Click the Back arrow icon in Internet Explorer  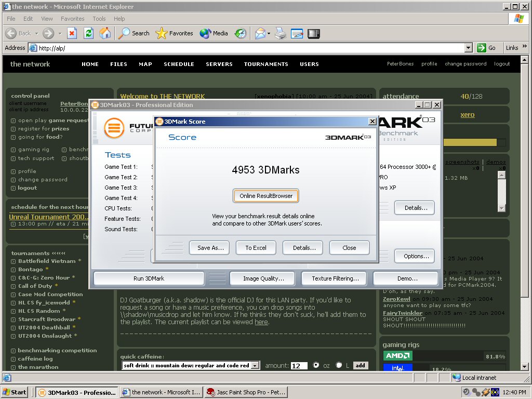pyautogui.click(x=11, y=33)
